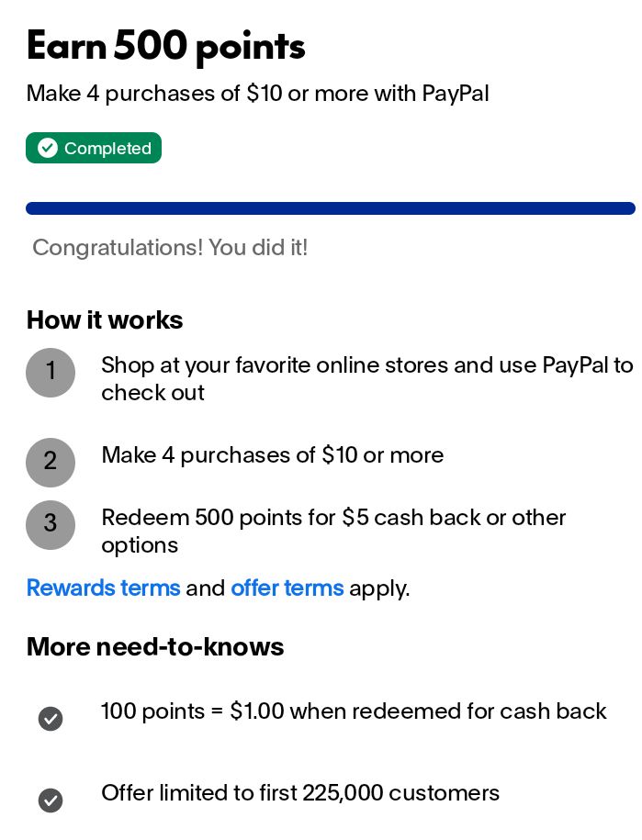Viewport: 642px width, 840px height.
Task: Click Redeem 500 points for $5 text
Action: coord(332,531)
